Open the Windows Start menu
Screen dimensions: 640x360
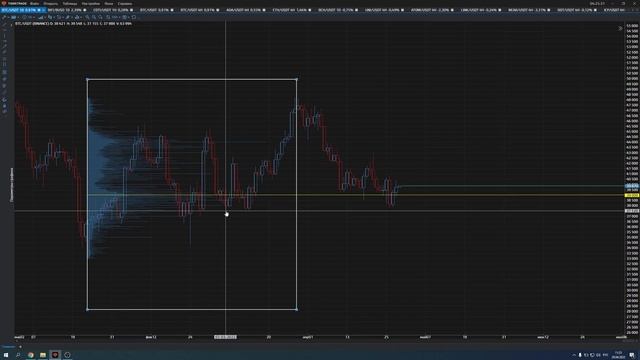[6, 355]
